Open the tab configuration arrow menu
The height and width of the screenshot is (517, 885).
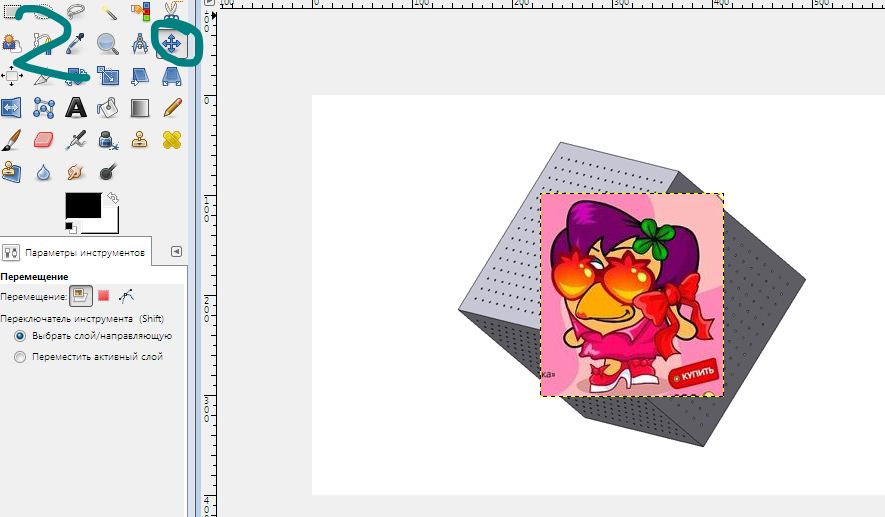pyautogui.click(x=177, y=252)
